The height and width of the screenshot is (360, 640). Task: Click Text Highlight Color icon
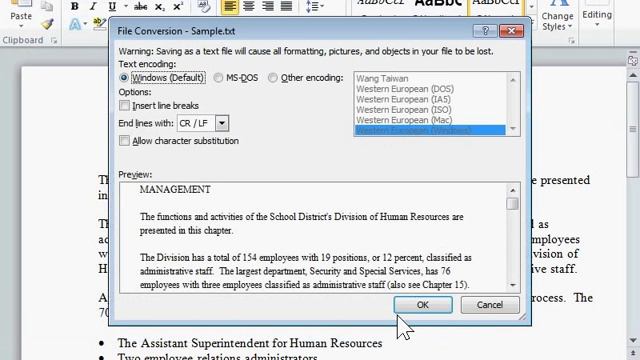pyautogui.click(x=99, y=24)
